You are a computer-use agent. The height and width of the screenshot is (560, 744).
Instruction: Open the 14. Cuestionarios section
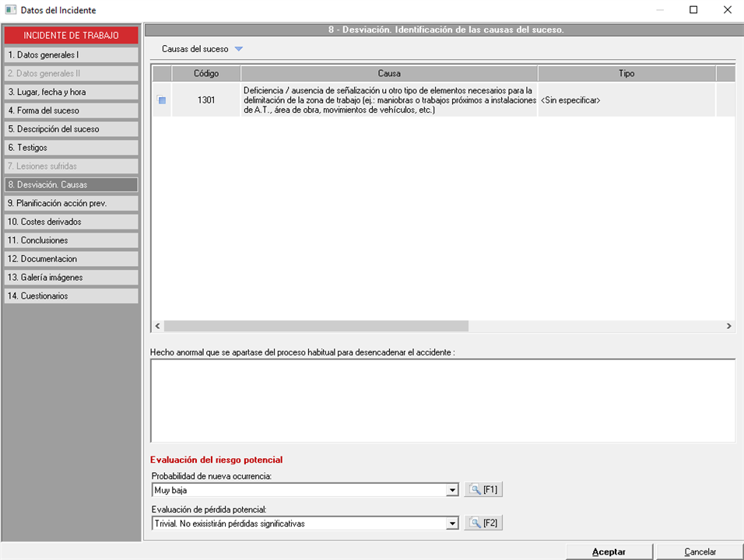[71, 296]
